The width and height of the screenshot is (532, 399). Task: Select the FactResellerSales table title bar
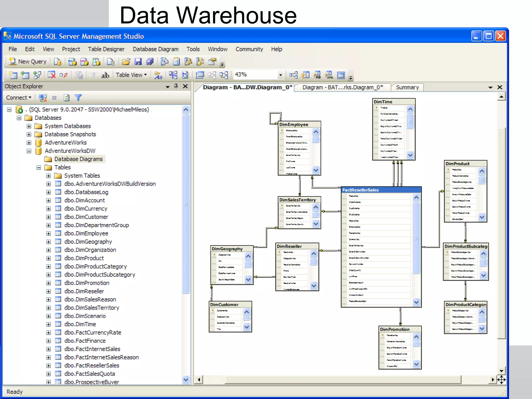pos(381,190)
